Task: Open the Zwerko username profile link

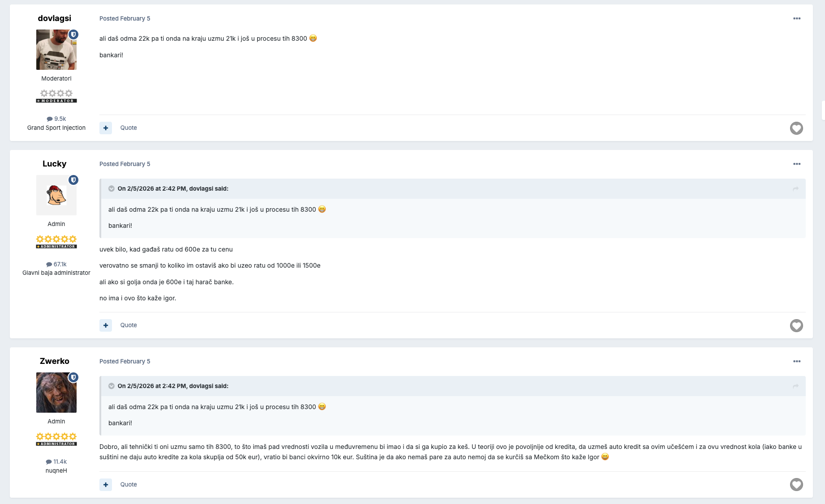Action: 55,361
